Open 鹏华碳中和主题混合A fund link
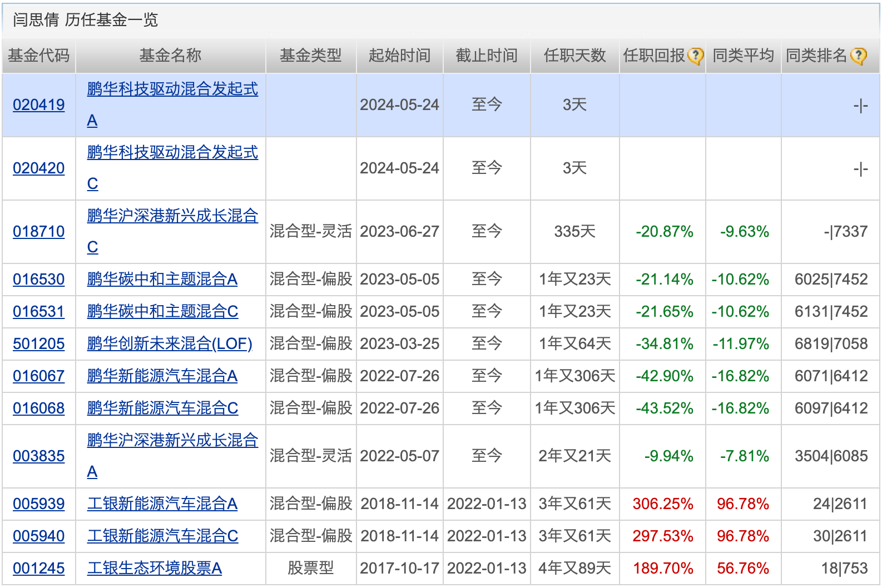882x588 pixels. click(x=162, y=279)
